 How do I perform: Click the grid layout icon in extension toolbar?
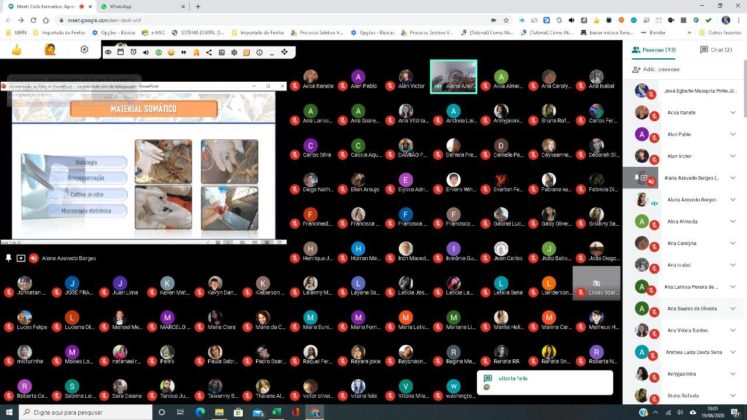[222, 52]
